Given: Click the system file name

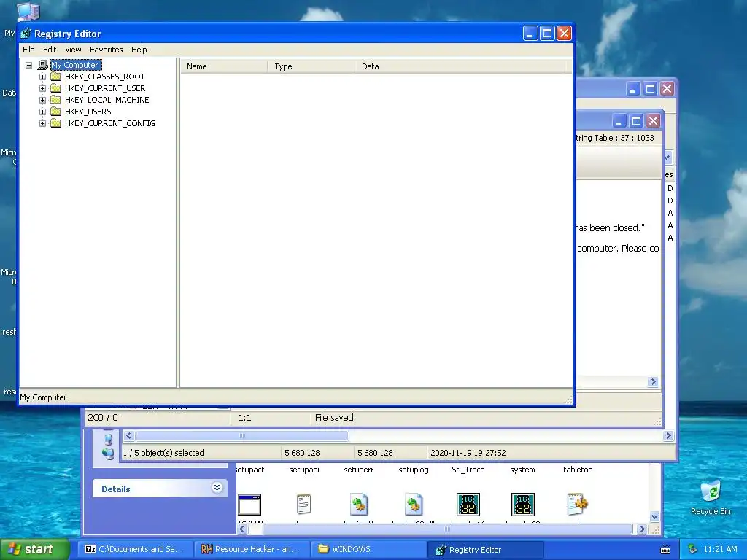Looking at the screenshot, I should pyautogui.click(x=522, y=470).
